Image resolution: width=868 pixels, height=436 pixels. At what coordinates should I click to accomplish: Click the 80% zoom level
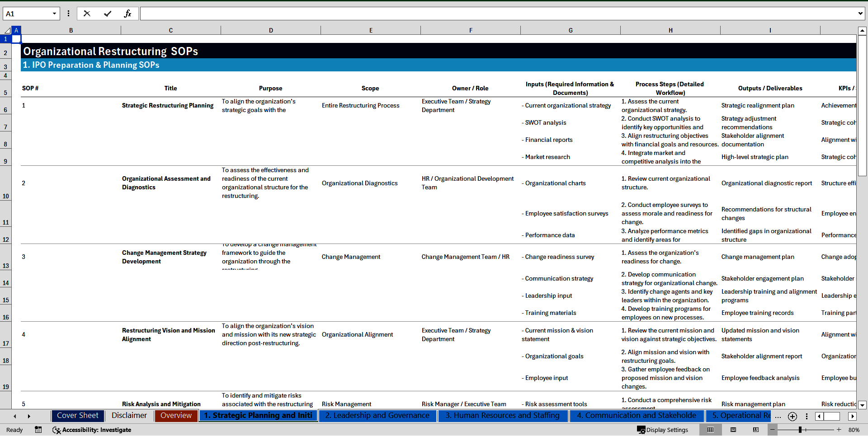click(854, 430)
